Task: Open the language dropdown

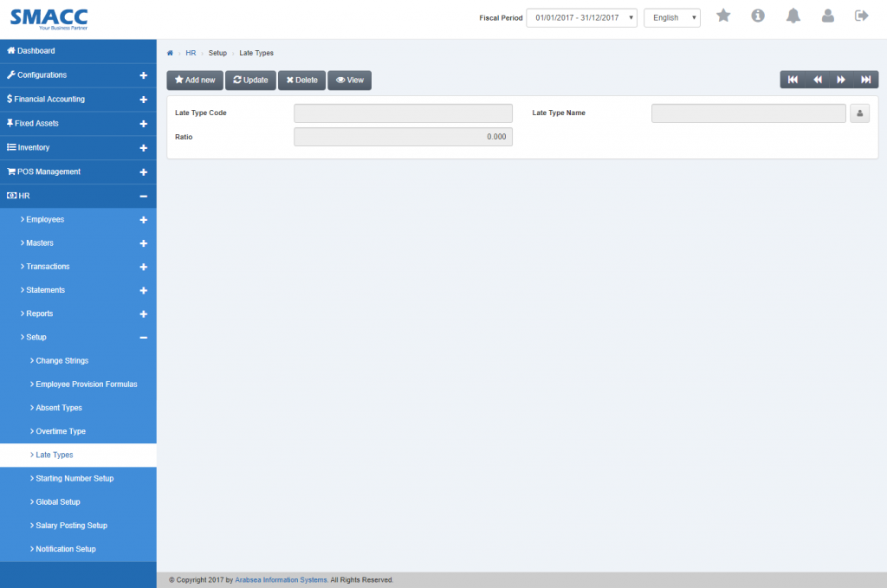Action: [x=672, y=17]
